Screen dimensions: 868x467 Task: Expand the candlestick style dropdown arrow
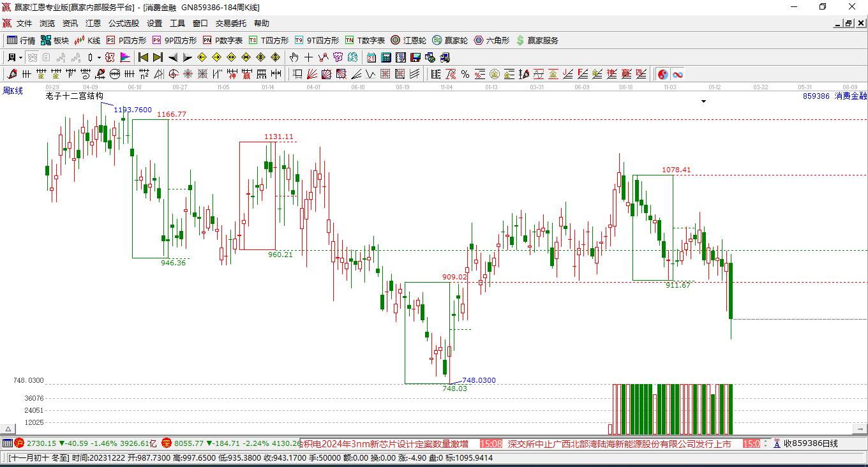[99, 57]
